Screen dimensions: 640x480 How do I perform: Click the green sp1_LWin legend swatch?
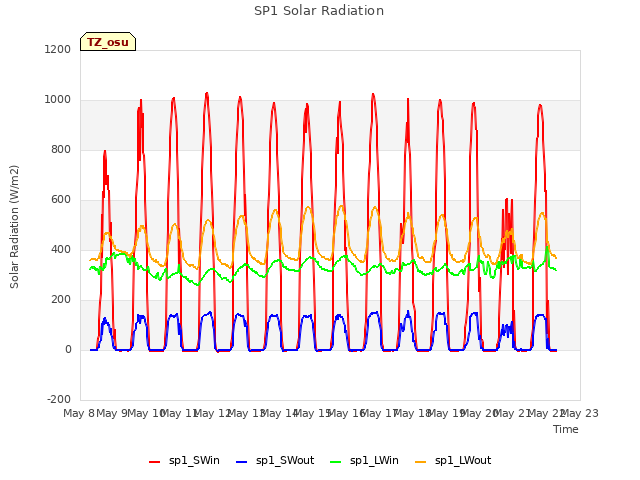pyautogui.click(x=335, y=462)
